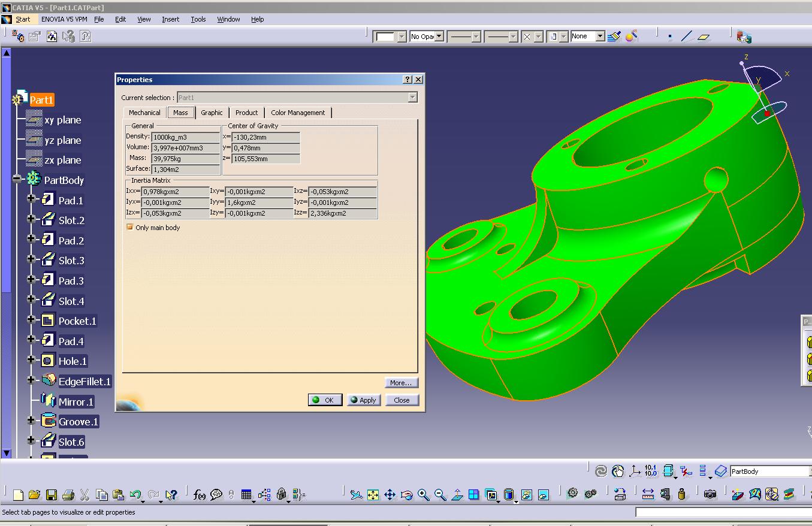Switch to the Mechanical tab
The width and height of the screenshot is (812, 526).
click(144, 113)
